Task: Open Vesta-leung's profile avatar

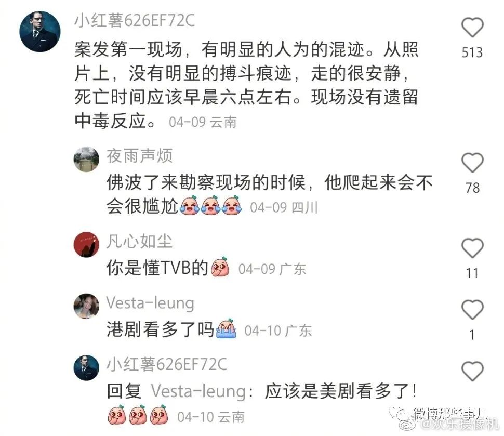Action: pos(86,306)
